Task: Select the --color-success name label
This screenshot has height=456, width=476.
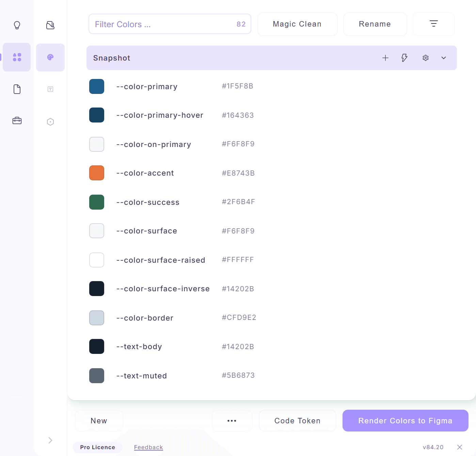Action: pos(148,202)
